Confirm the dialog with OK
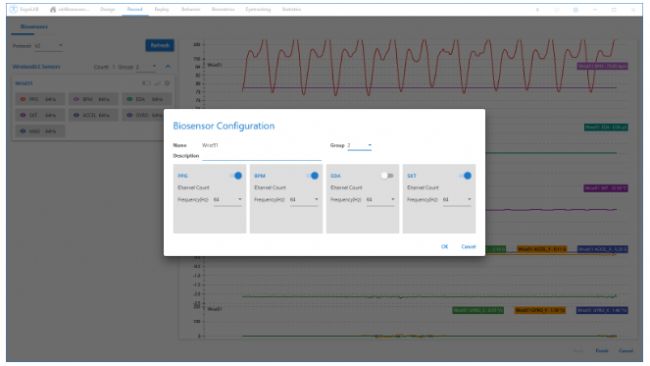Image resolution: width=650 pixels, height=366 pixels. [444, 247]
